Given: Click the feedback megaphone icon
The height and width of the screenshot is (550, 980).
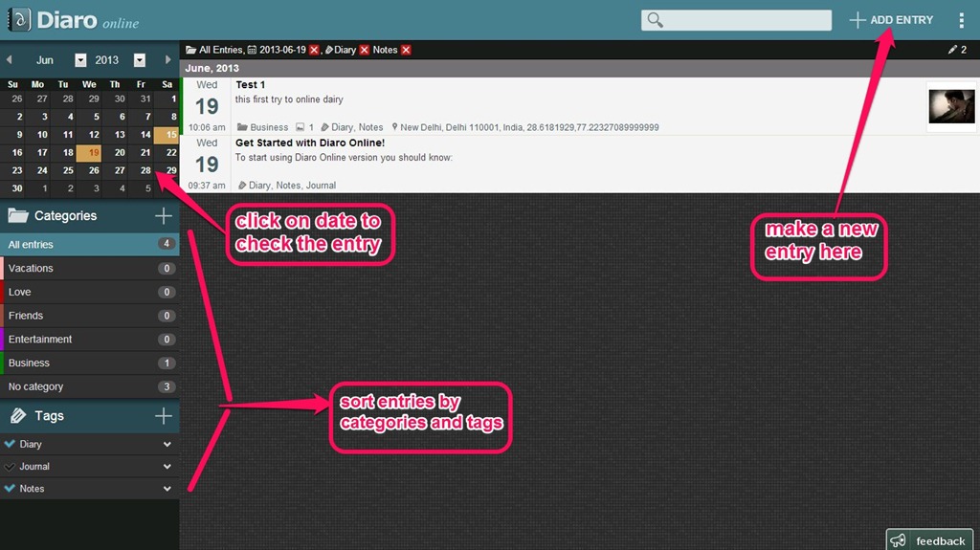Looking at the screenshot, I should coord(898,540).
